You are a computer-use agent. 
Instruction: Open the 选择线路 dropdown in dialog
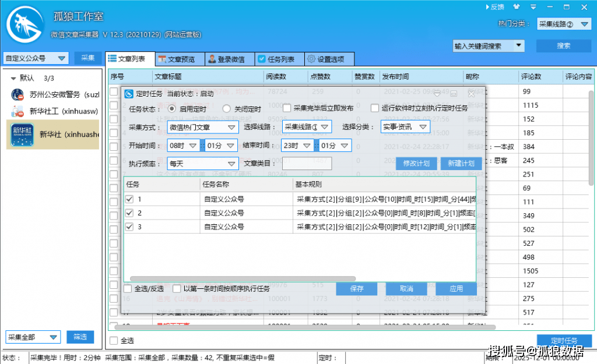(307, 126)
